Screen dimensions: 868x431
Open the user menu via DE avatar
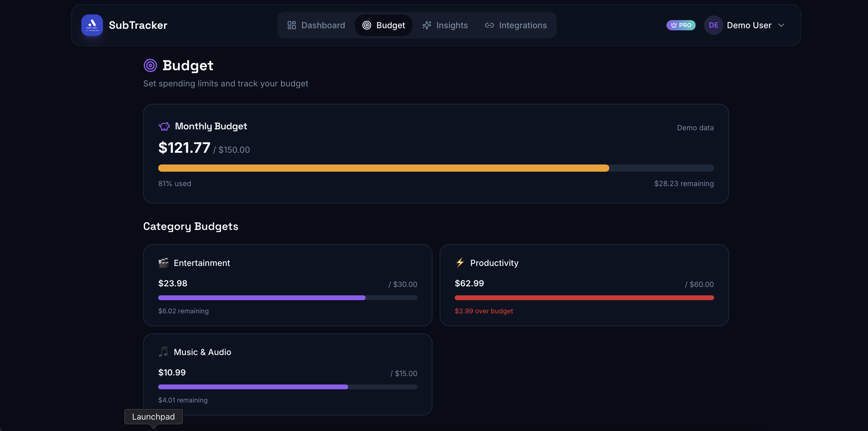click(x=713, y=25)
